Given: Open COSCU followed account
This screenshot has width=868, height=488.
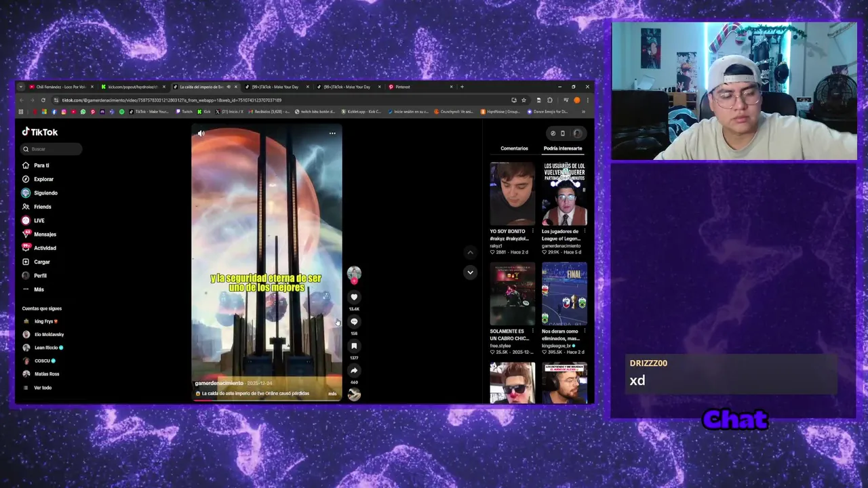Looking at the screenshot, I should 40,361.
